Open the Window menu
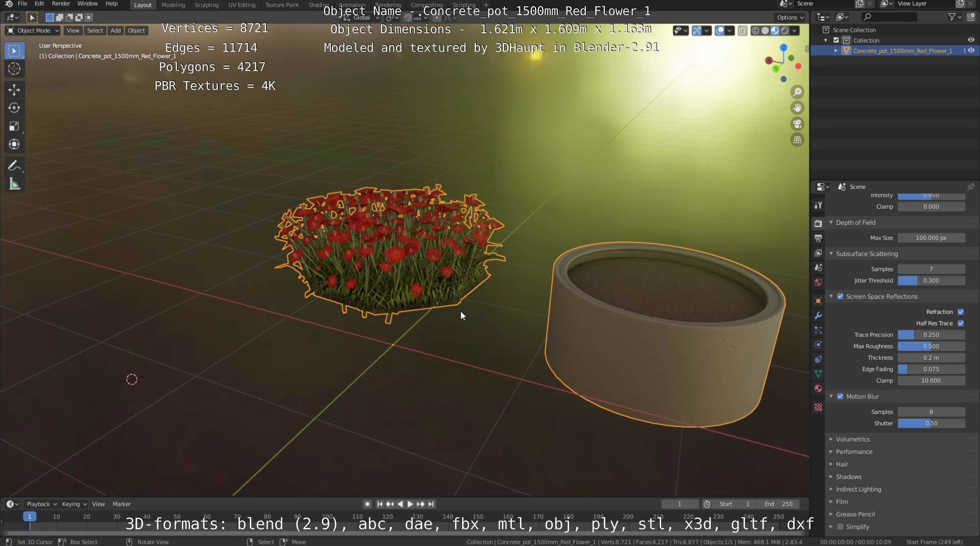The height and width of the screenshot is (546, 980). point(87,4)
